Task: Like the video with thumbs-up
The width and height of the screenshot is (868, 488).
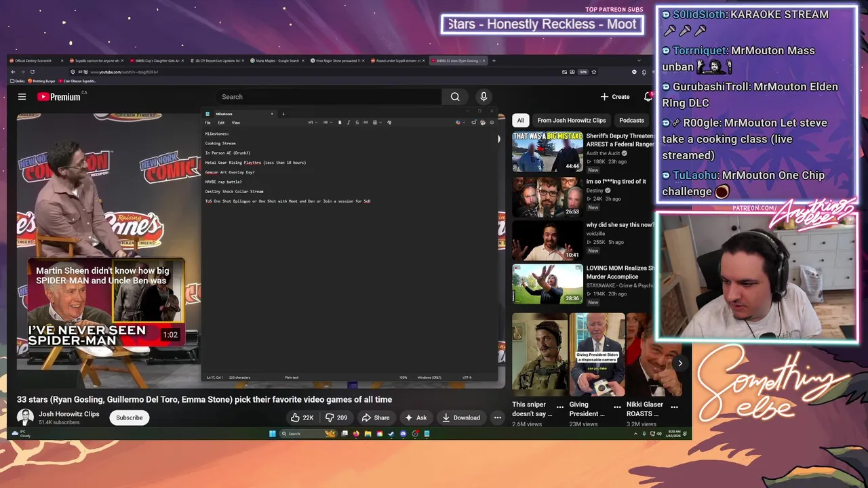Action: pyautogui.click(x=301, y=418)
